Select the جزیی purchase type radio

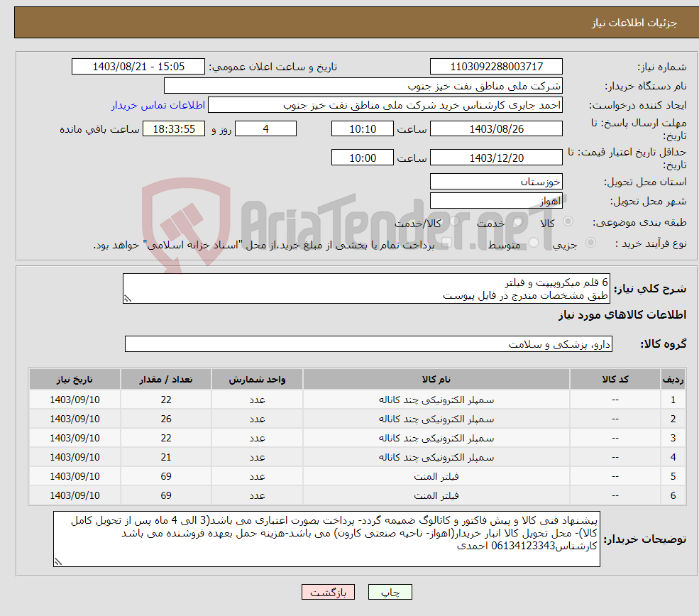pos(590,243)
